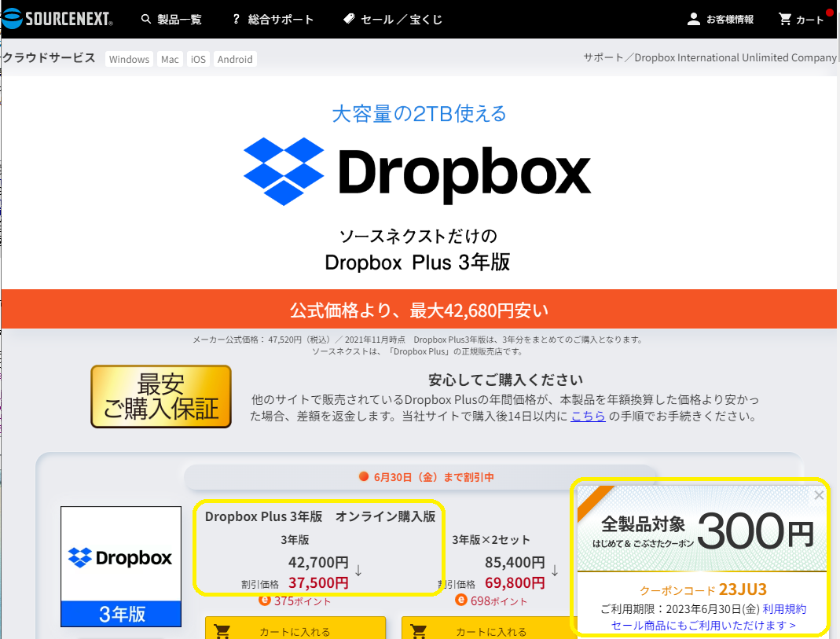Click the search magnifier icon beside 製品一覧

(145, 20)
